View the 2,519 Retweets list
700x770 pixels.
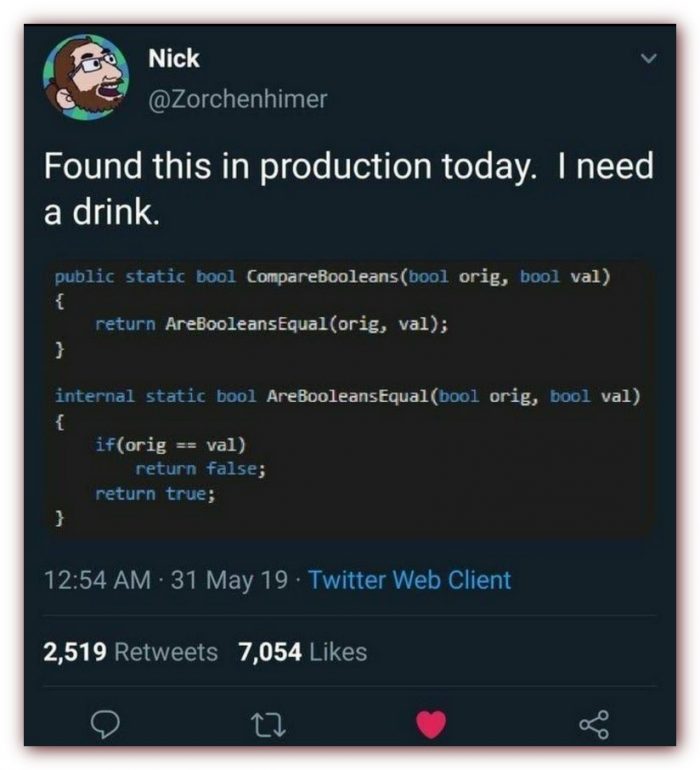tap(130, 653)
